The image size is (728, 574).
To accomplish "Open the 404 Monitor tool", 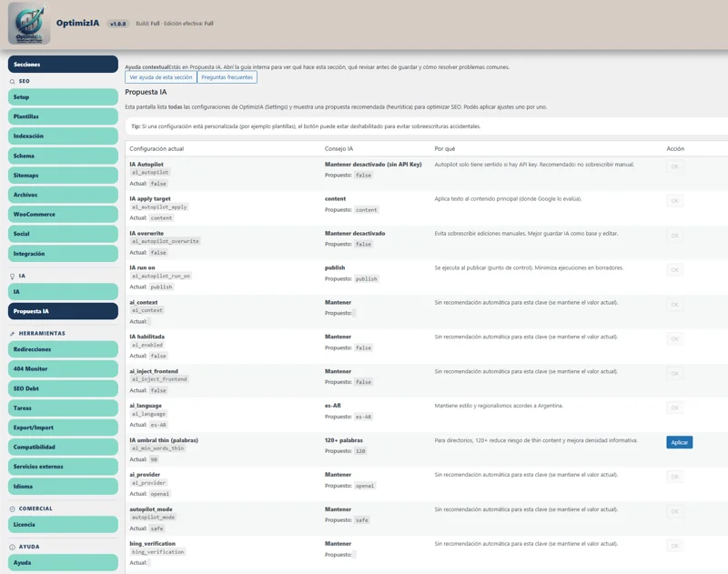I will coord(63,369).
